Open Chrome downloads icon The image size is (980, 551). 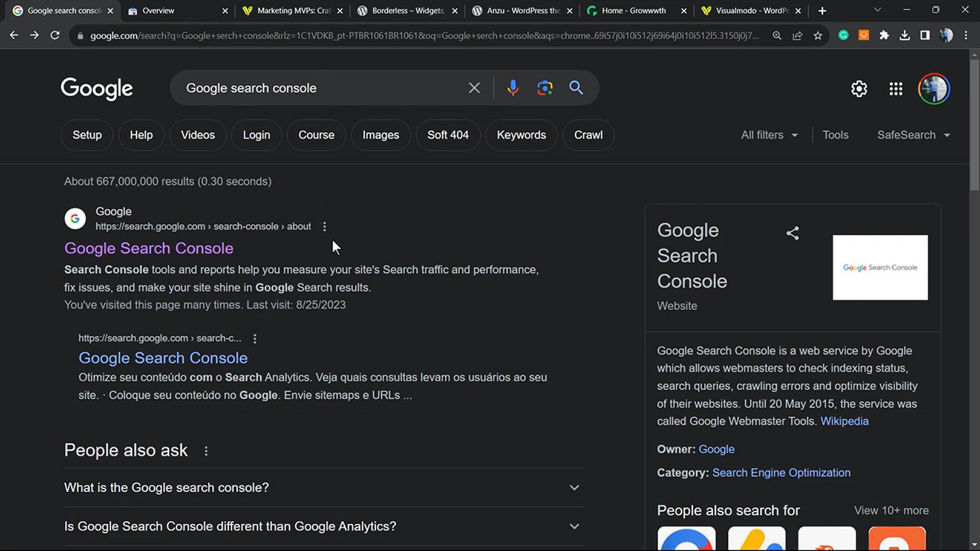(x=904, y=35)
